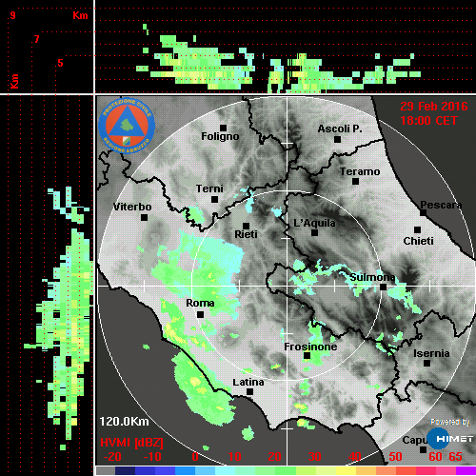The height and width of the screenshot is (476, 476).
Task: Select the Viterbo city square marker
Action: tap(144, 218)
